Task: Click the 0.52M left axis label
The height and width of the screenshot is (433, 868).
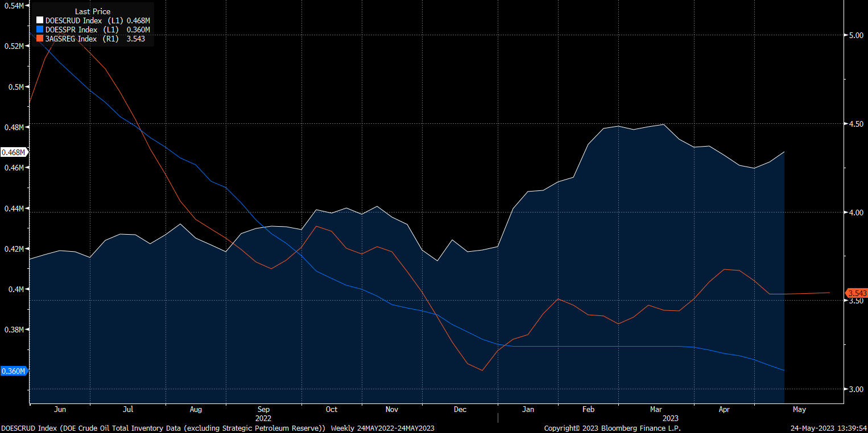Action: (x=14, y=46)
